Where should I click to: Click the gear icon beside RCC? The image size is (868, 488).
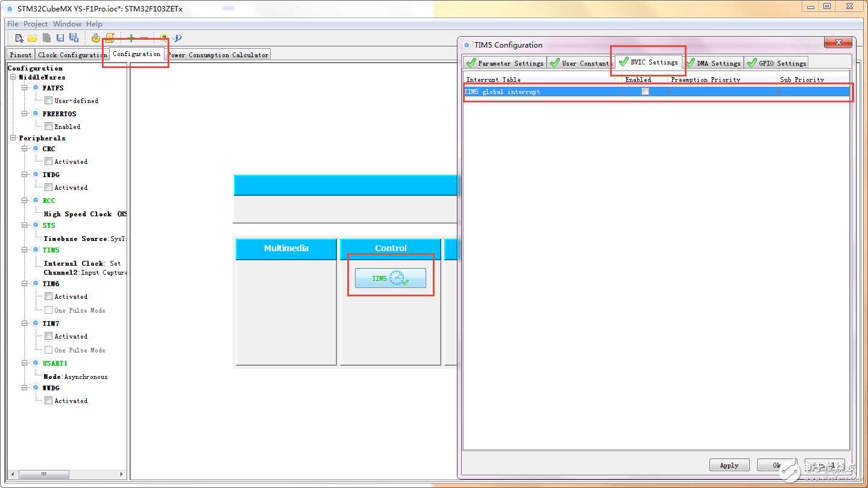[x=36, y=200]
